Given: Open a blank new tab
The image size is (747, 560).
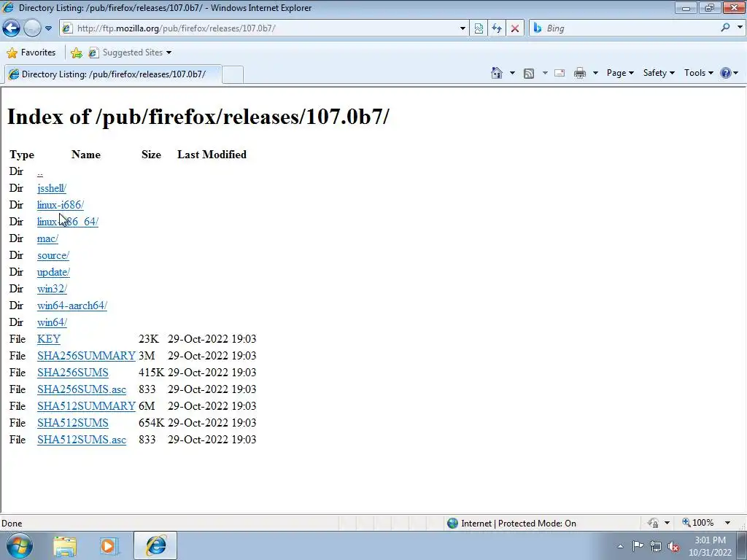Looking at the screenshot, I should [233, 75].
